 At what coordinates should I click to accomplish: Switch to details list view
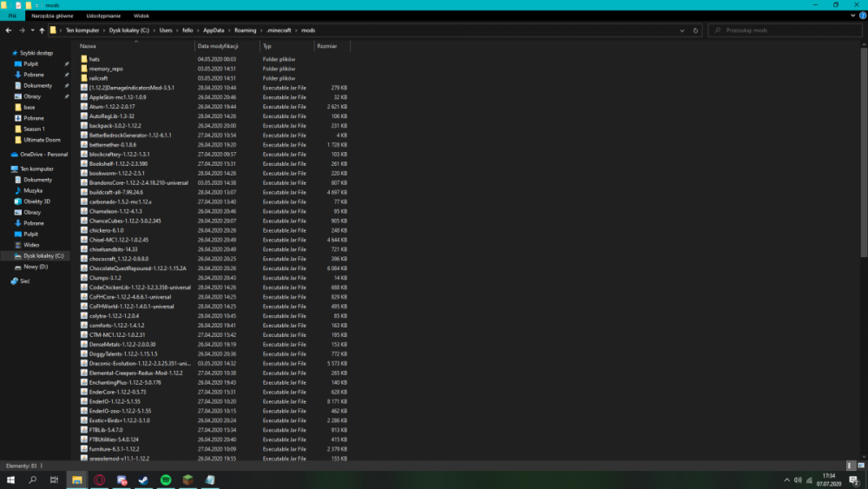pyautogui.click(x=852, y=466)
